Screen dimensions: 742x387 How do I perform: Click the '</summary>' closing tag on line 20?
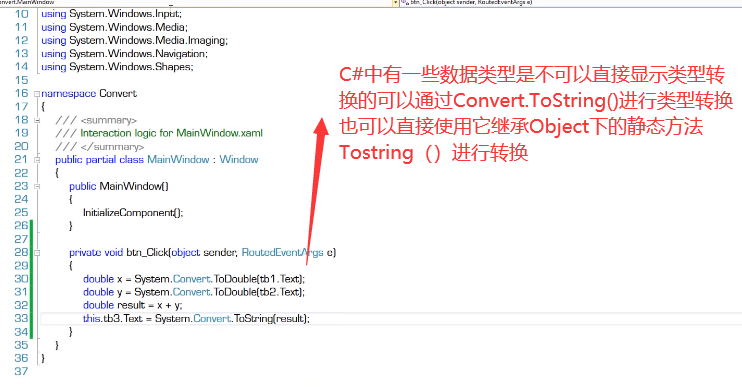coord(112,147)
